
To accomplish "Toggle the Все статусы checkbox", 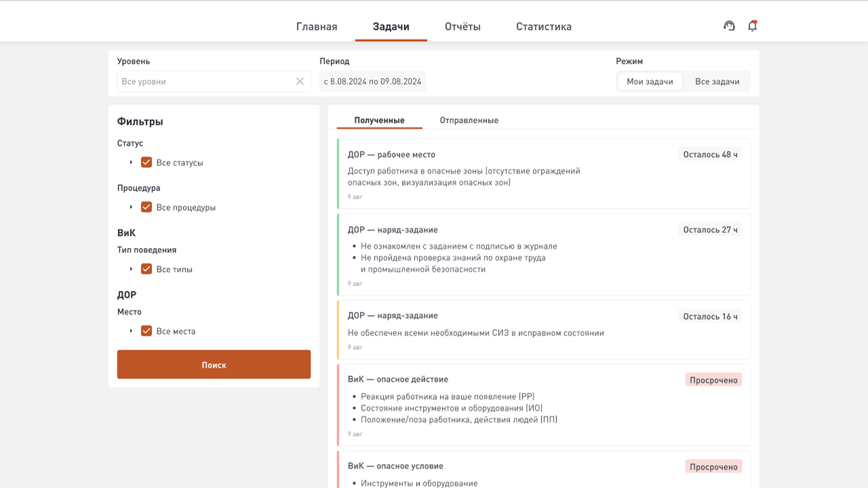I will [146, 163].
